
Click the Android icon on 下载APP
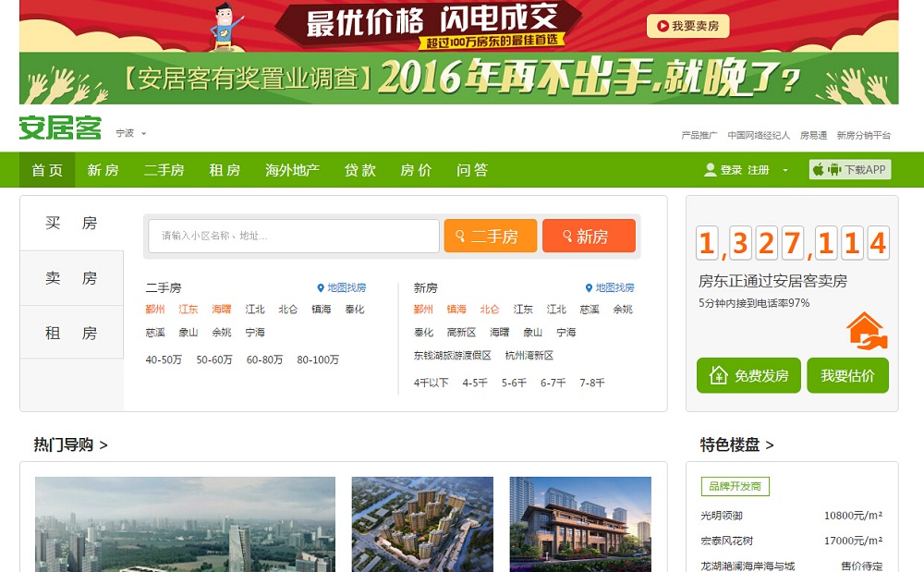833,170
